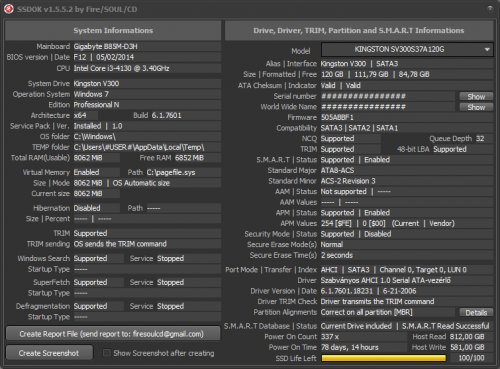The width and height of the screenshot is (500, 369).
Task: Click Compatibility value SATA3 | SATA2 | SATA1
Action: tap(359, 128)
